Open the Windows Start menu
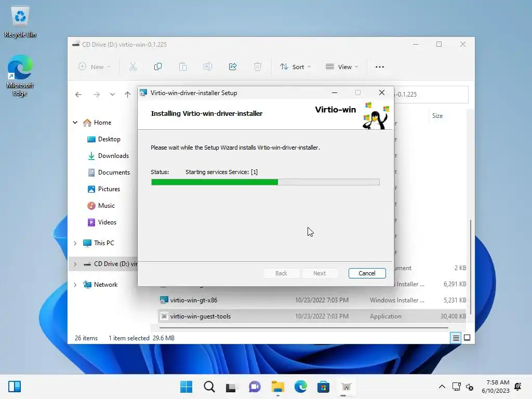Screen dimensions: 532x399 pyautogui.click(x=187, y=387)
